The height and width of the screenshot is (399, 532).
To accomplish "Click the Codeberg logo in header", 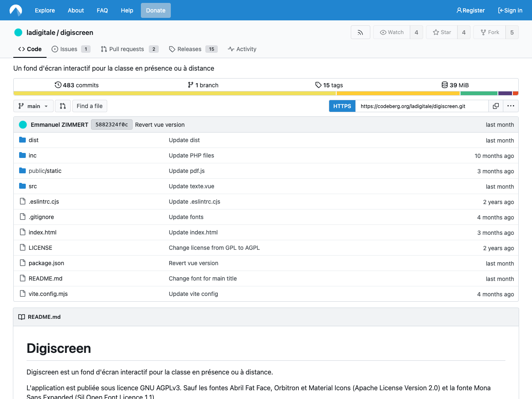I will 16,10.
